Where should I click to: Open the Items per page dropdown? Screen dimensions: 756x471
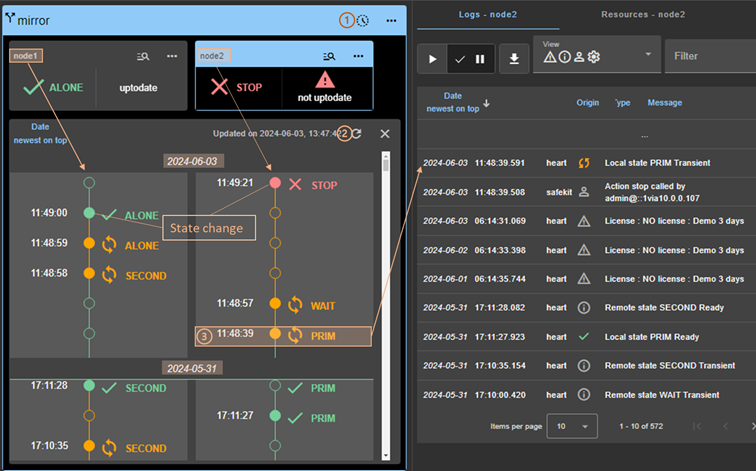pos(572,426)
